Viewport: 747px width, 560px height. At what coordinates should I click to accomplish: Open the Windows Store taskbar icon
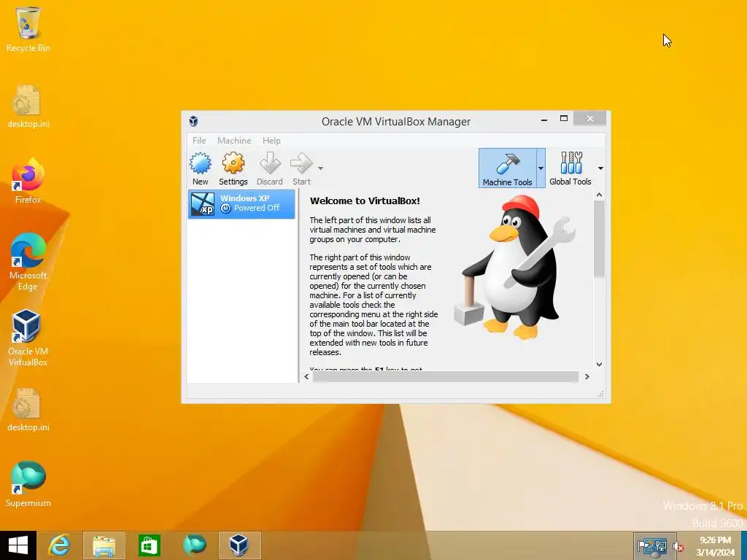(149, 545)
